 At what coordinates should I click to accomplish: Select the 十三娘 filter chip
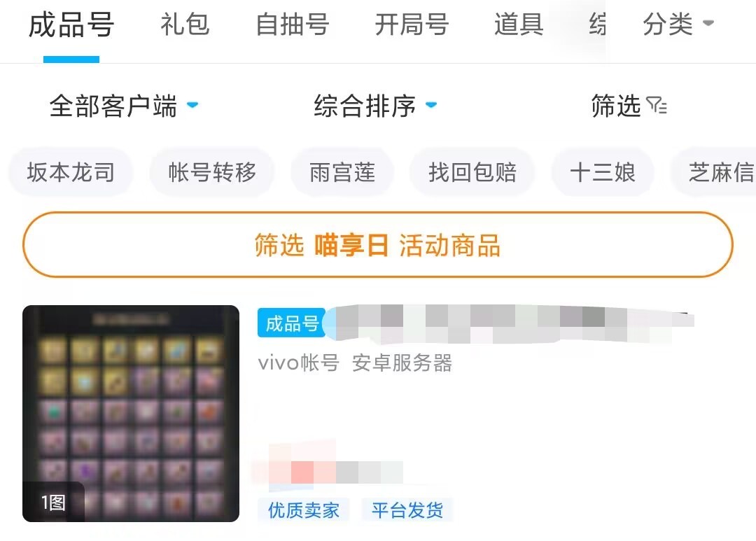pyautogui.click(x=603, y=172)
